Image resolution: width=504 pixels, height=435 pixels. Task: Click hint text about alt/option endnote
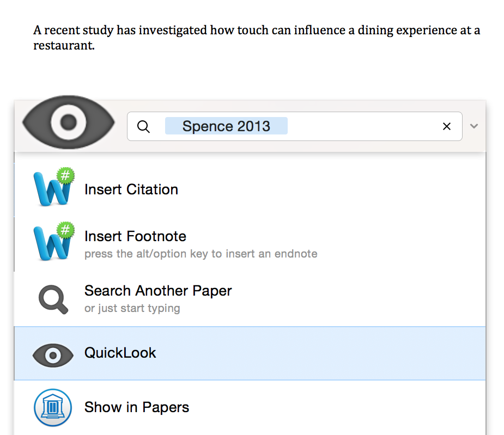coord(201,254)
